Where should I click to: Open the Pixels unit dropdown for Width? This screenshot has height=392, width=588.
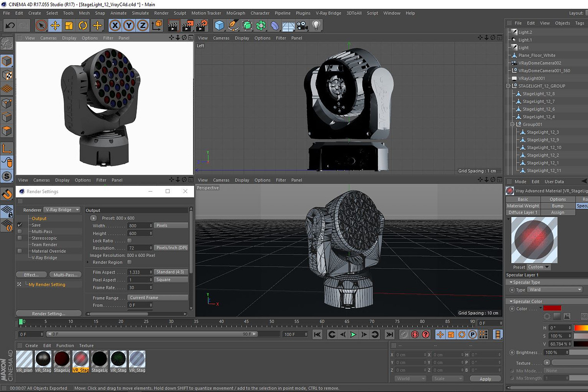(x=171, y=225)
